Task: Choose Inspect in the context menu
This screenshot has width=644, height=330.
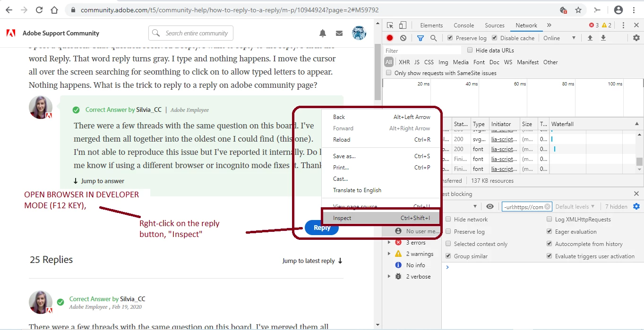Action: coord(380,218)
